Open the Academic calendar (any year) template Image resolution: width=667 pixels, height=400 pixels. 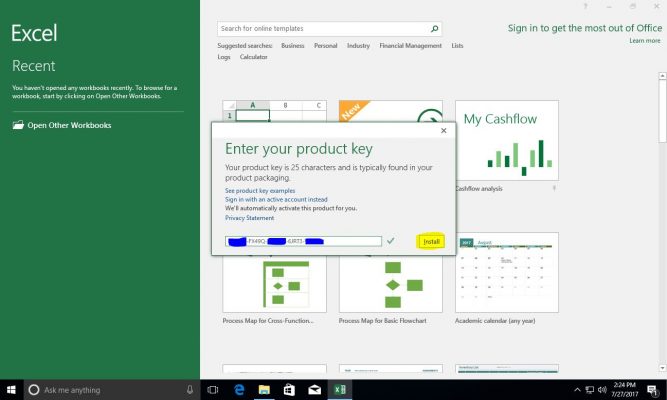(507, 272)
